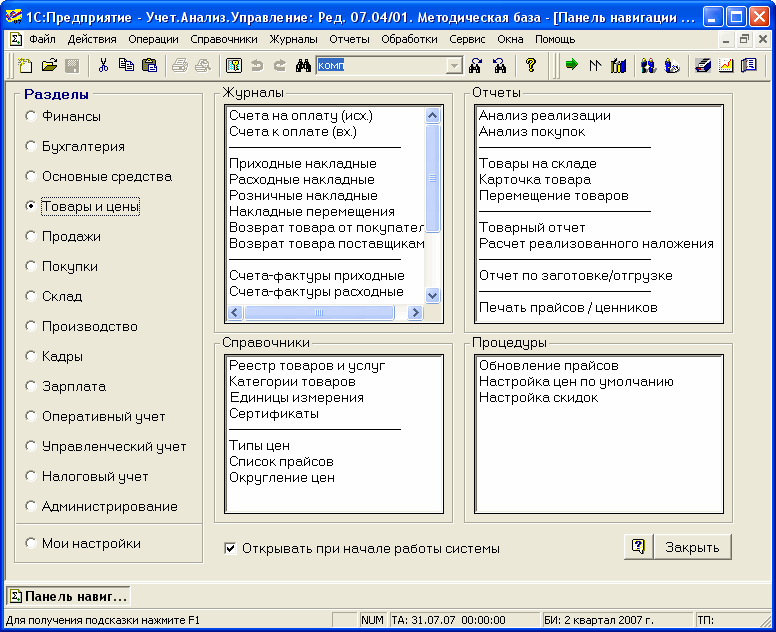Click the Save diskette toolbar icon
Image resolution: width=776 pixels, height=632 pixels.
pyautogui.click(x=72, y=65)
